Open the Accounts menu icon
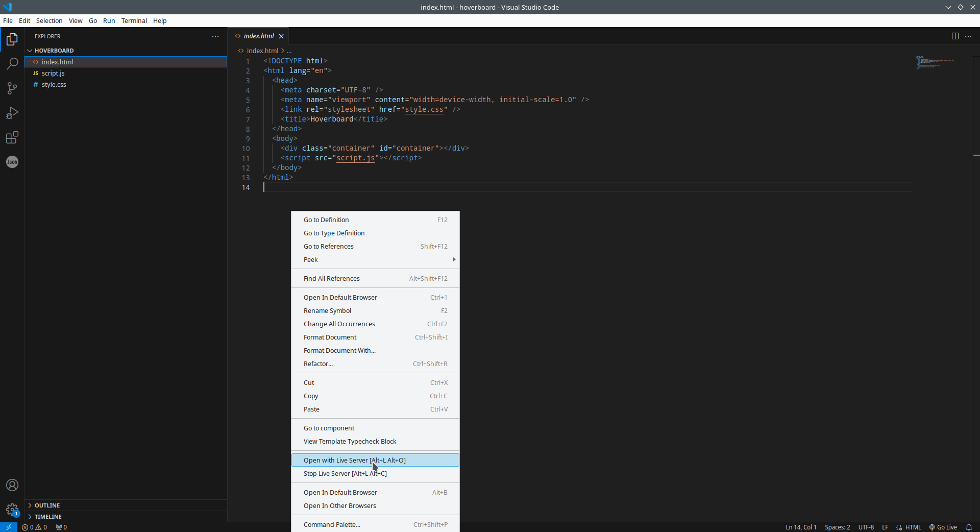 (x=12, y=485)
